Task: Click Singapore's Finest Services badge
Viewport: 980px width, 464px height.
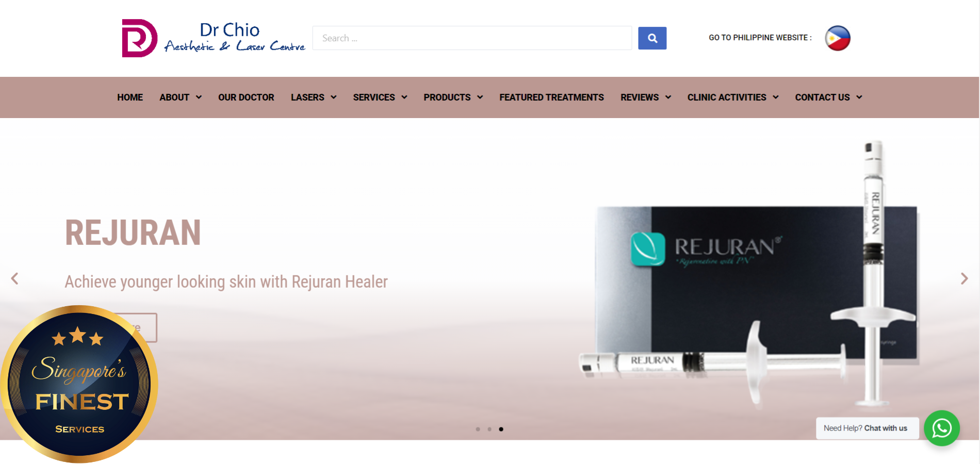Action: pyautogui.click(x=79, y=384)
